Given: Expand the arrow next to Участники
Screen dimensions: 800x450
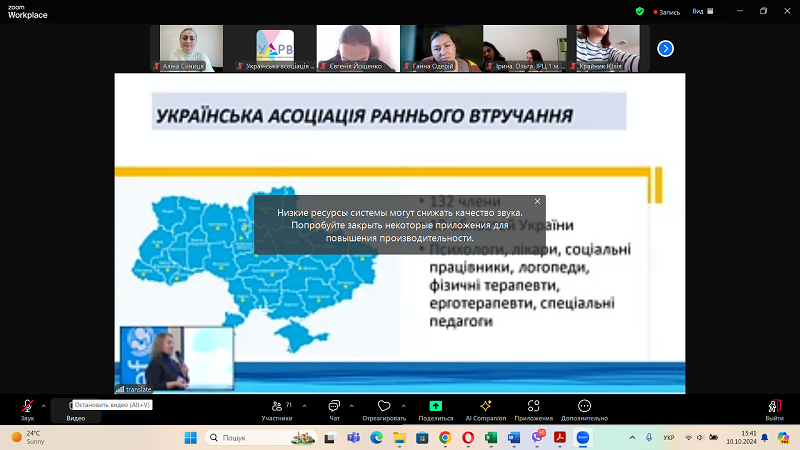Looking at the screenshot, I should [305, 406].
